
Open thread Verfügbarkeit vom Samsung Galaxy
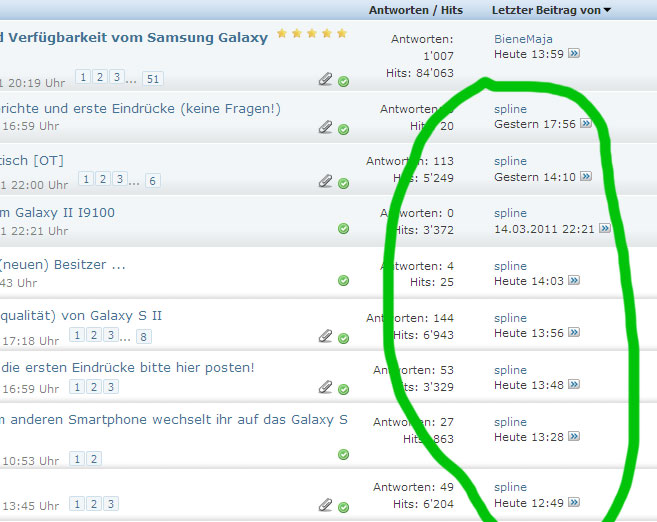(134, 38)
